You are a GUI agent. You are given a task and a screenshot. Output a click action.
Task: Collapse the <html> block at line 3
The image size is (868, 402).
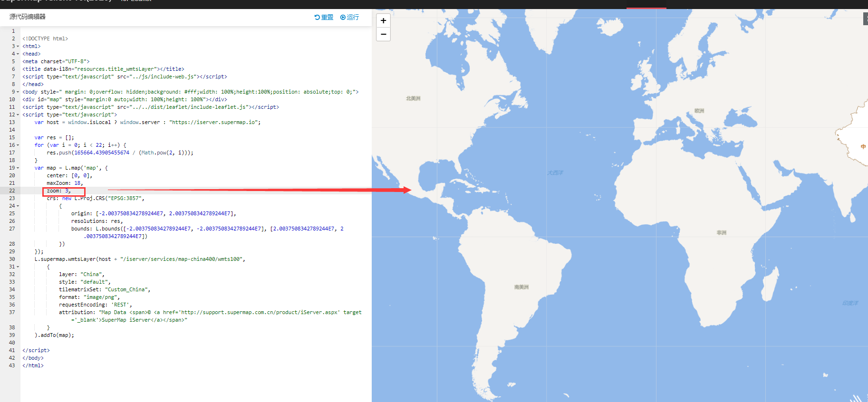pos(18,46)
